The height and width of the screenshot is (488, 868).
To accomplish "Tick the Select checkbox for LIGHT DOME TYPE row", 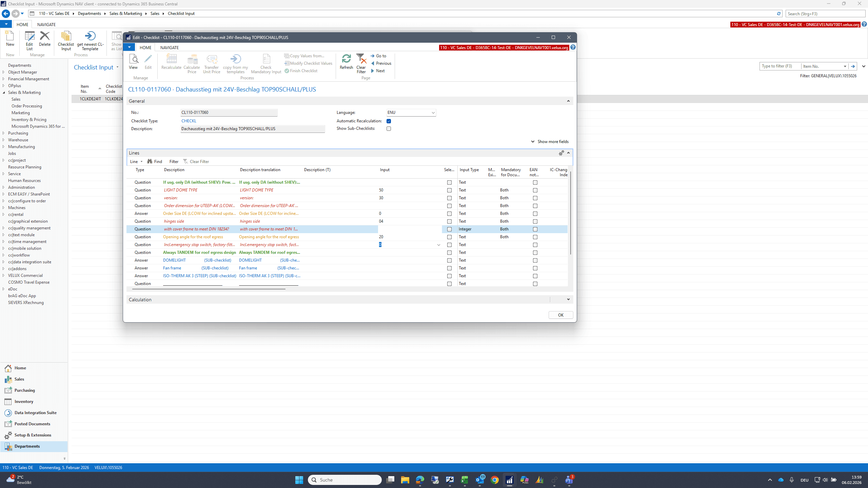I will click(449, 190).
